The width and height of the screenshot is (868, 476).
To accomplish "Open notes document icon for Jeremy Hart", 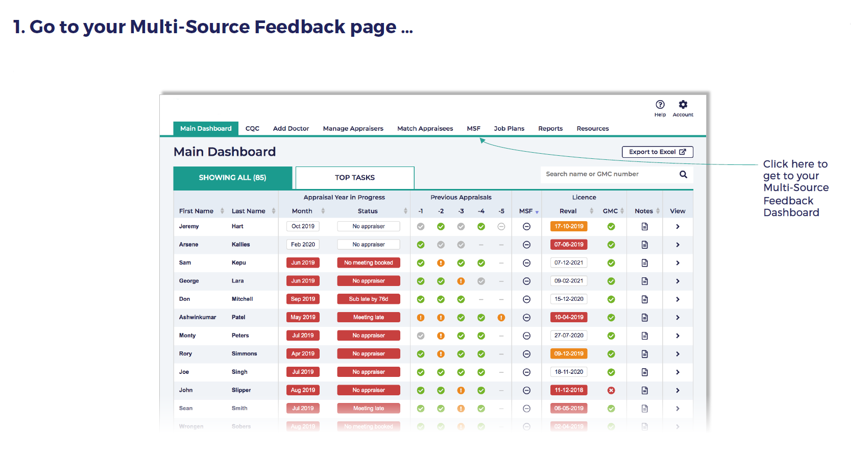I will (644, 227).
